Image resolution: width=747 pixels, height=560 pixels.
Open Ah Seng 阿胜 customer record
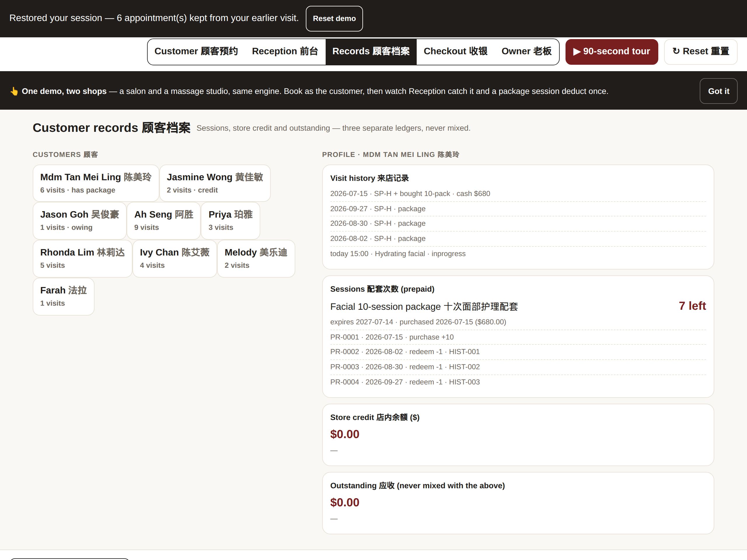point(163,220)
